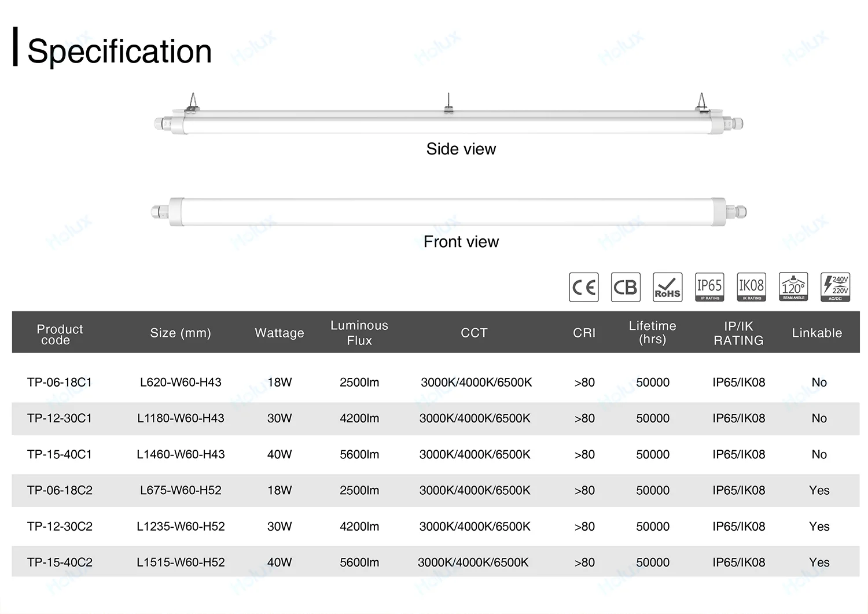Click the Size (mm) column header
Viewport: 868px width, 614px height.
coord(181,333)
